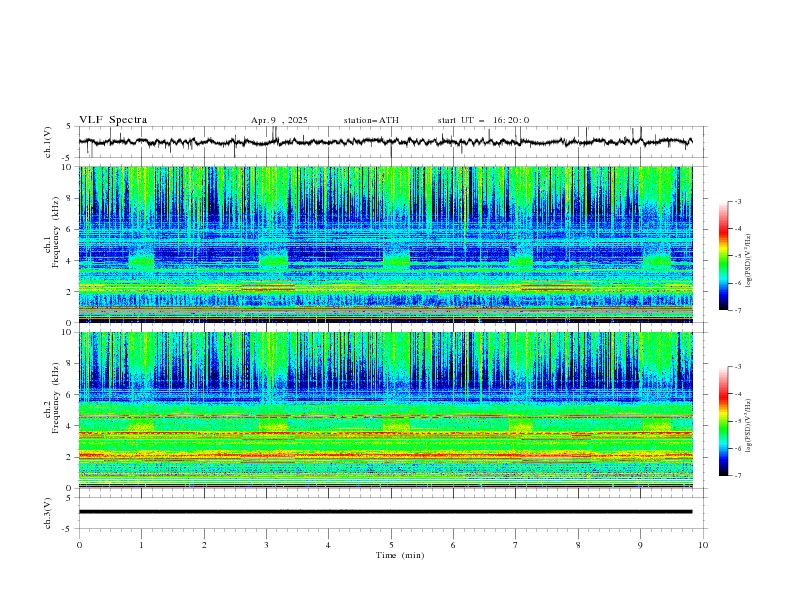
Task: Click time axis tick label '6'
Action: (x=453, y=545)
